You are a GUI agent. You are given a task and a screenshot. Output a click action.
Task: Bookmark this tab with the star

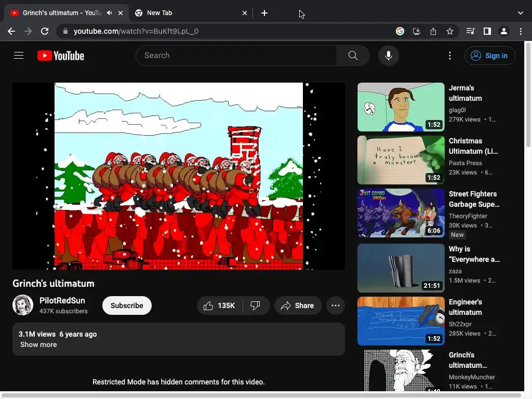coord(450,31)
